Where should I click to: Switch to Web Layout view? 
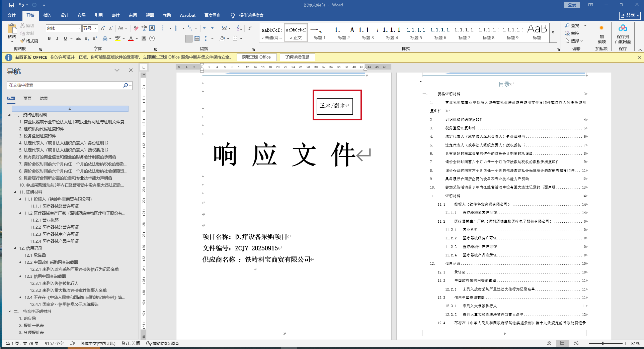coord(576,343)
